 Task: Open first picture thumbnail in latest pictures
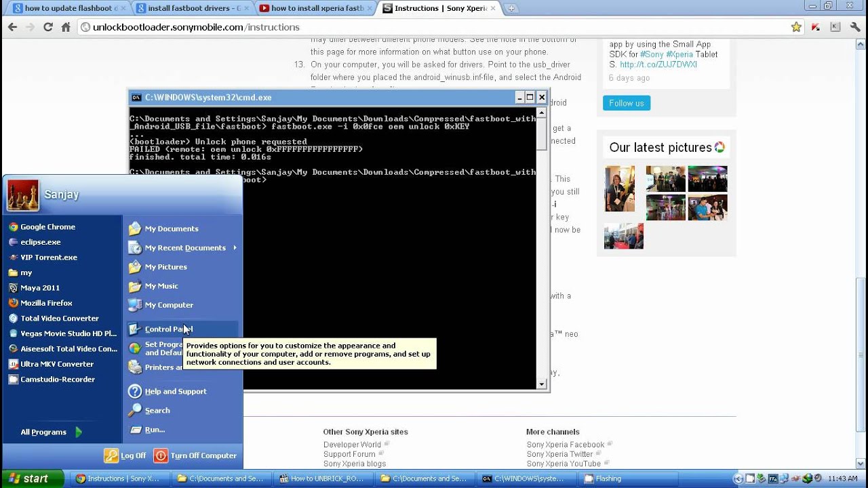point(620,189)
